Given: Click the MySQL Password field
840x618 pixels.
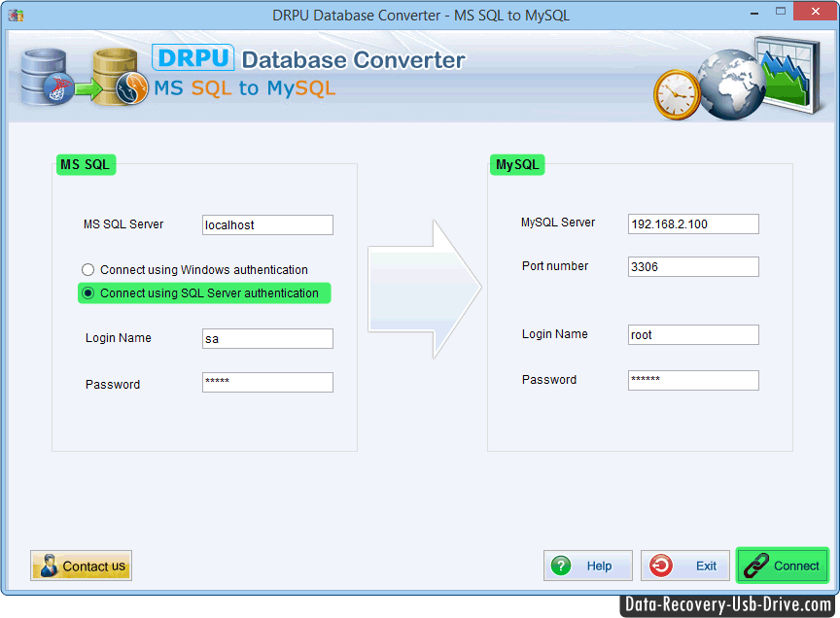Looking at the screenshot, I should 693,380.
